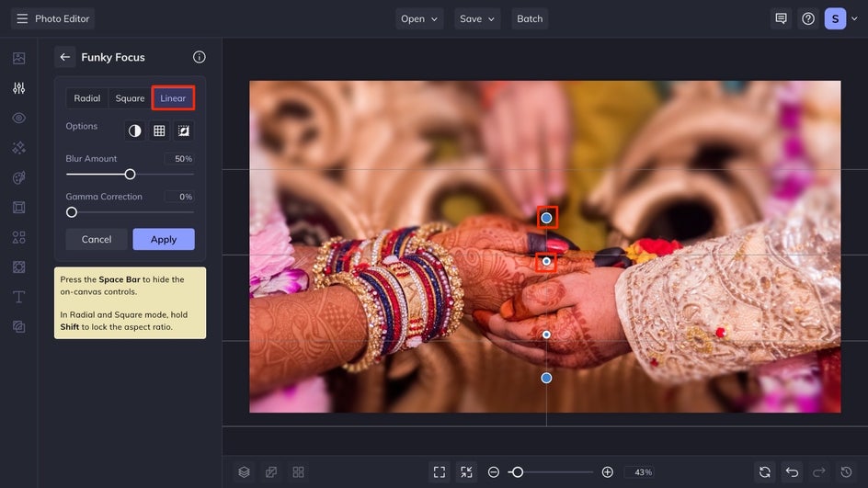The width and height of the screenshot is (868, 488).
Task: Click the fill screen zoom icon
Action: click(x=467, y=472)
